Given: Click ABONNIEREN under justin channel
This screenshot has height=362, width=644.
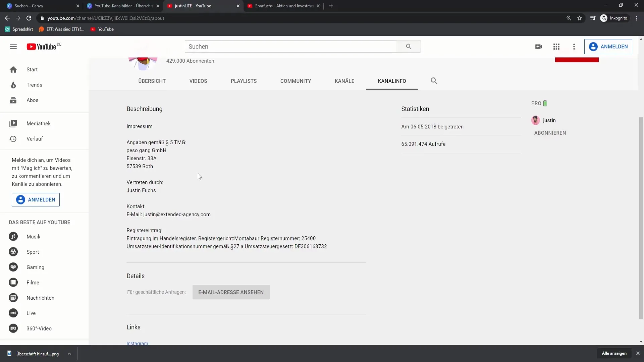Looking at the screenshot, I should pos(550,133).
